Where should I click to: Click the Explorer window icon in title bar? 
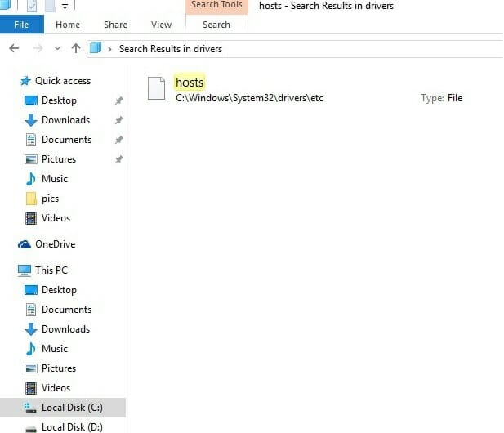tap(5, 5)
